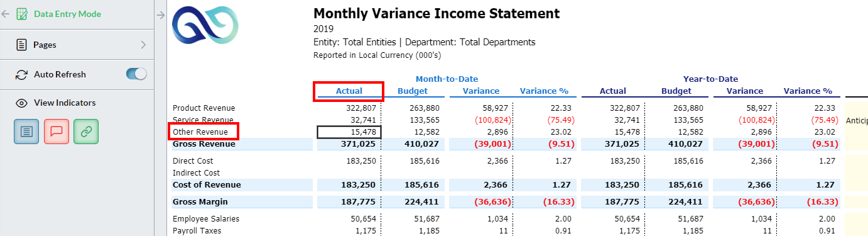The height and width of the screenshot is (236, 868).
Task: Toggle the green link indicator button
Action: [86, 131]
